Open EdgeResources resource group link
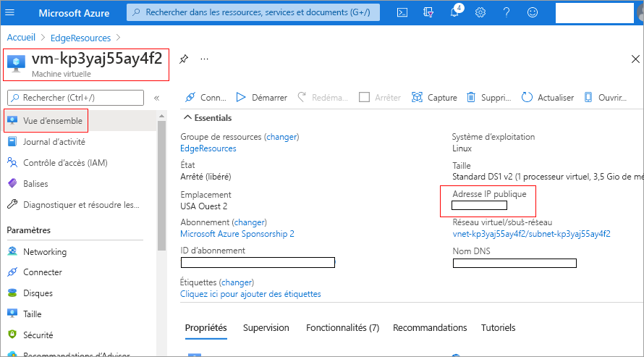The width and height of the screenshot is (644, 357). click(208, 148)
